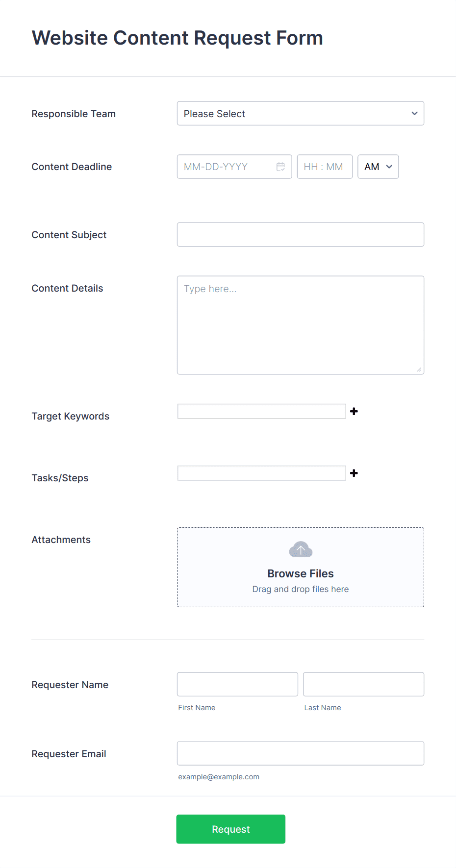Screen dimensions: 456x868
Task: Click the plus icon next to Tasks/Steps
Action: pos(354,473)
